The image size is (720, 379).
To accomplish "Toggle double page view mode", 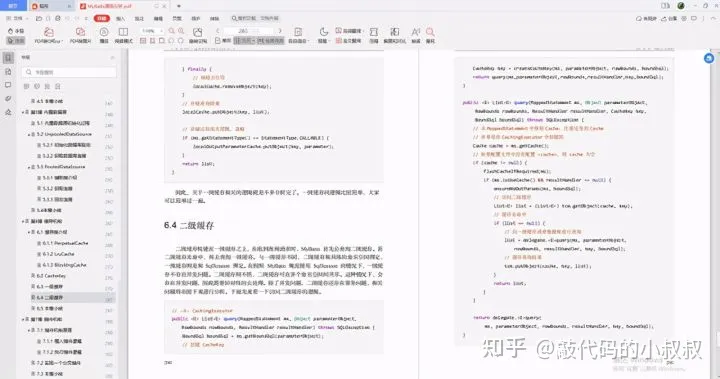I will pyautogui.click(x=244, y=40).
